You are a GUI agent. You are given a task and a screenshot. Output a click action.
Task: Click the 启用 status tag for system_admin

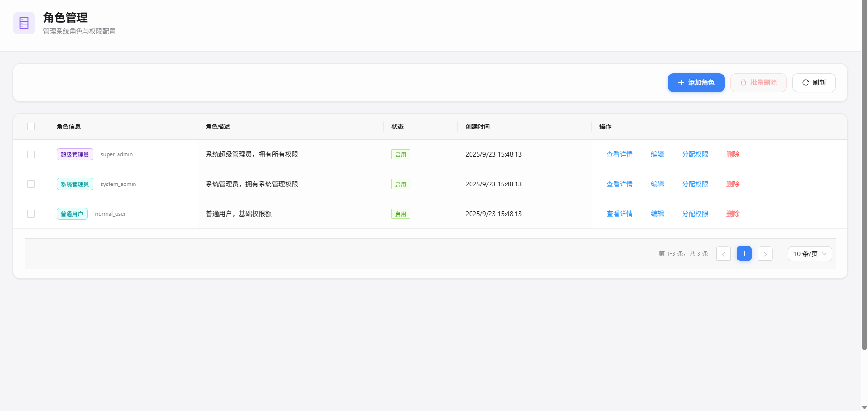[401, 184]
